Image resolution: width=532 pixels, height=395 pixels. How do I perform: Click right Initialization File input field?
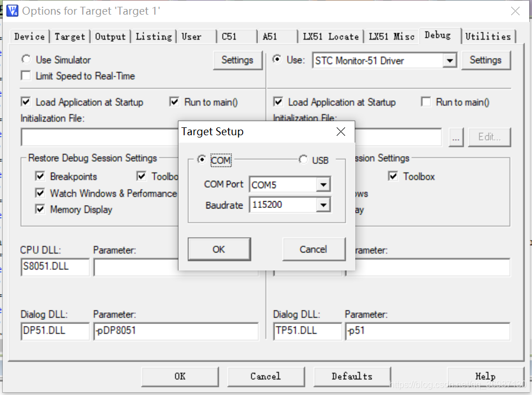point(399,137)
